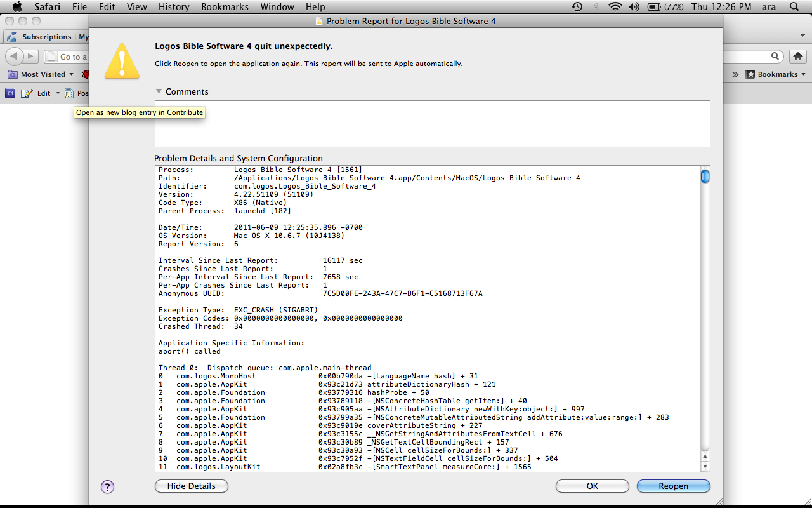Click the Time Machine menu bar icon
Viewport: 812px width, 508px height.
(577, 7)
